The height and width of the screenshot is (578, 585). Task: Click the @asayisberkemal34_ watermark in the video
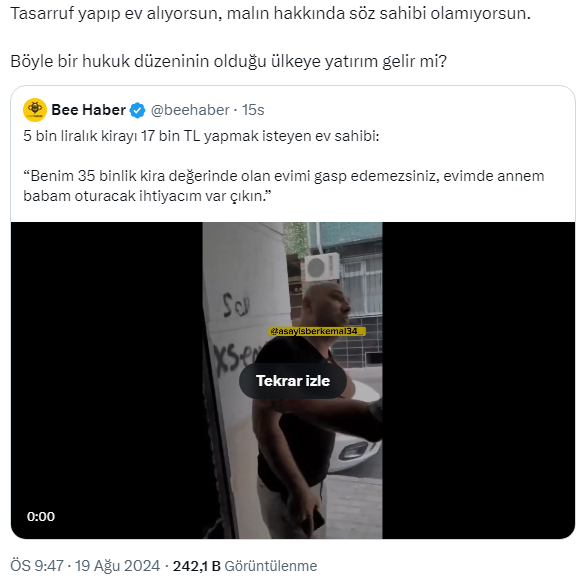tap(317, 331)
